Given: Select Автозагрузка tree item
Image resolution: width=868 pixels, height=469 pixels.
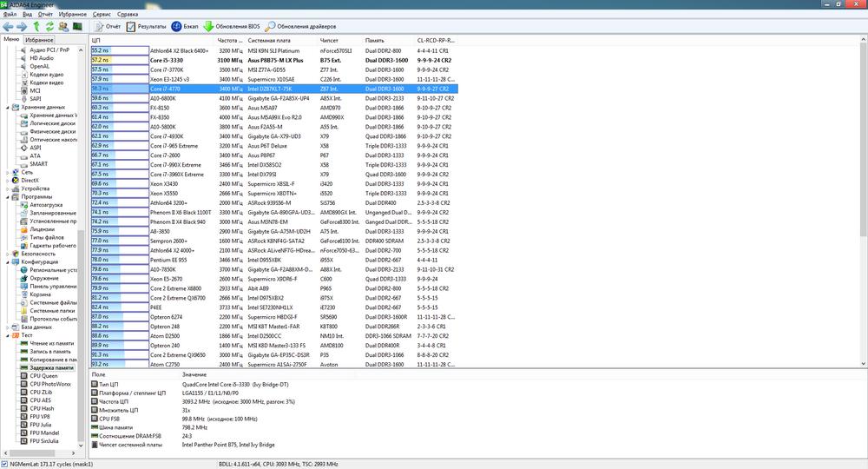Looking at the screenshot, I should click(46, 205).
